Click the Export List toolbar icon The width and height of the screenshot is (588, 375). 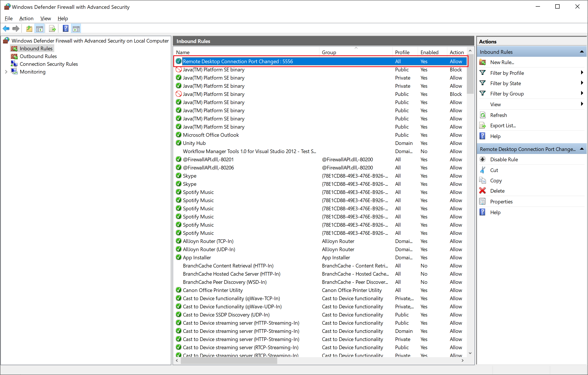52,29
